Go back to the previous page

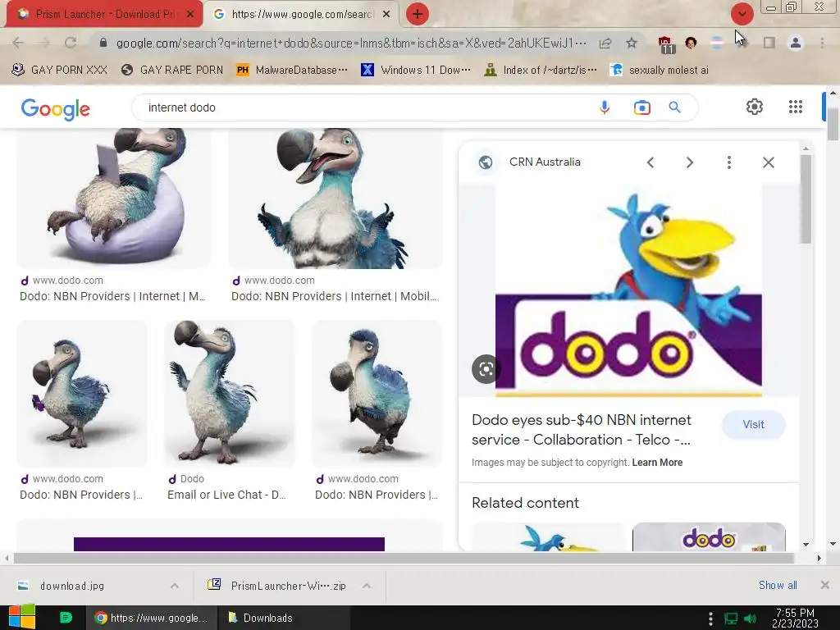[x=18, y=43]
